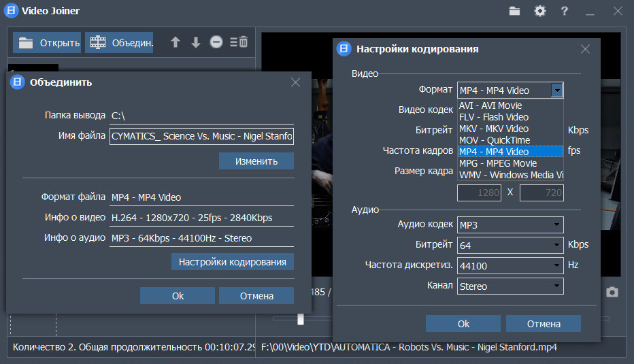This screenshot has height=364, width=634.
Task: Click the move down arrow icon
Action: pyautogui.click(x=196, y=42)
